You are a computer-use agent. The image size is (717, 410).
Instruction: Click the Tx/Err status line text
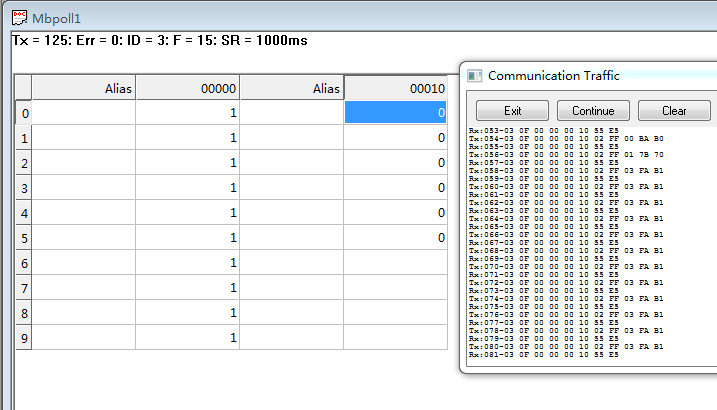coord(159,41)
